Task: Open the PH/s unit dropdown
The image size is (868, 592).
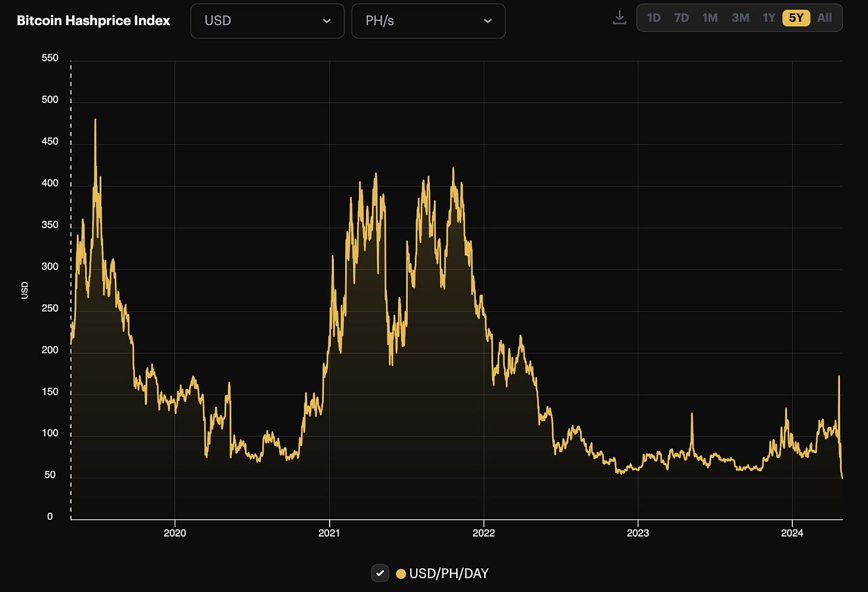Action: click(428, 21)
